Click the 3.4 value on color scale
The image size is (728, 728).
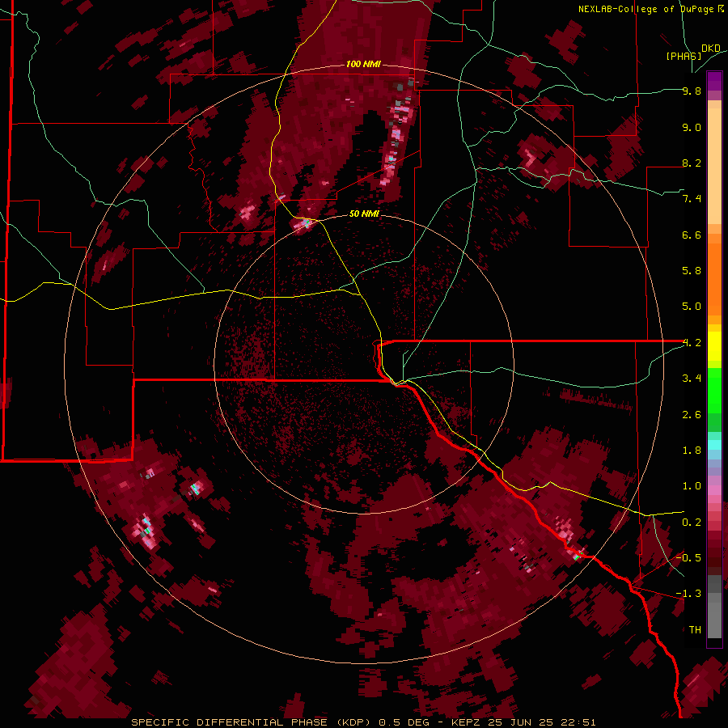(x=692, y=379)
